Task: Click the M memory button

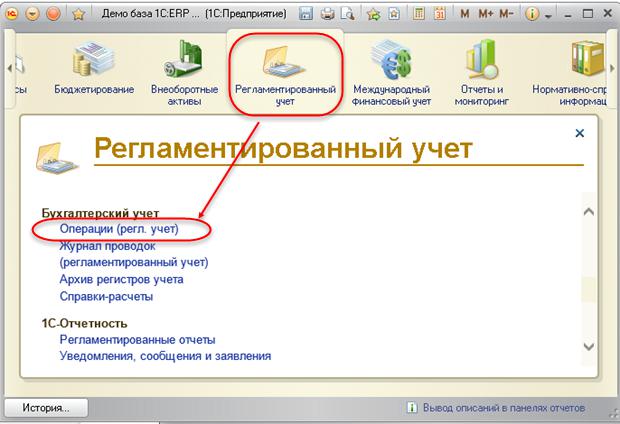Action: 465,14
